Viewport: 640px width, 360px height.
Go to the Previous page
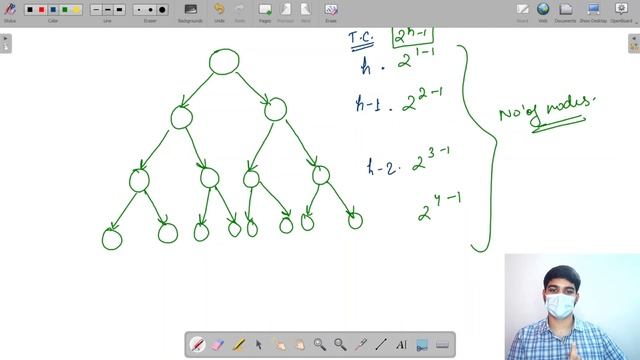(x=285, y=12)
